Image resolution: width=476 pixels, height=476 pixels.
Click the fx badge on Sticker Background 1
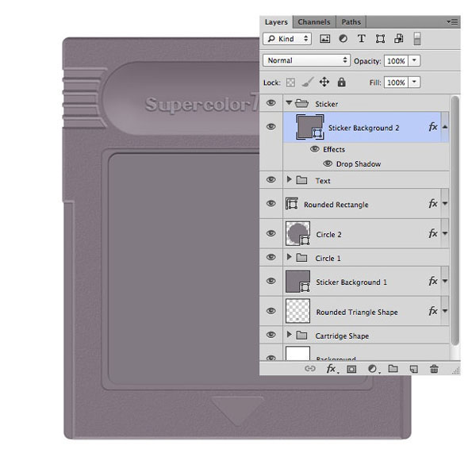[x=433, y=281]
